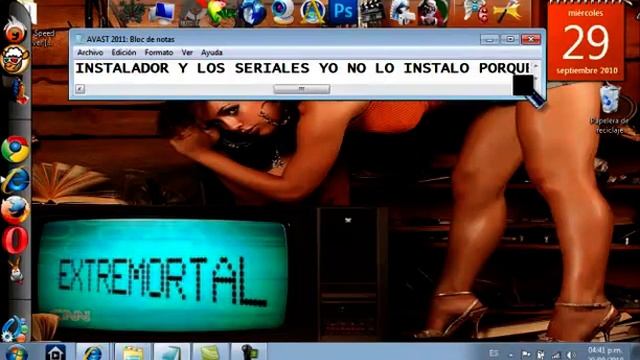Image resolution: width=640 pixels, height=360 pixels.
Task: Open Mozilla Firefox from the side dock
Action: point(15,210)
